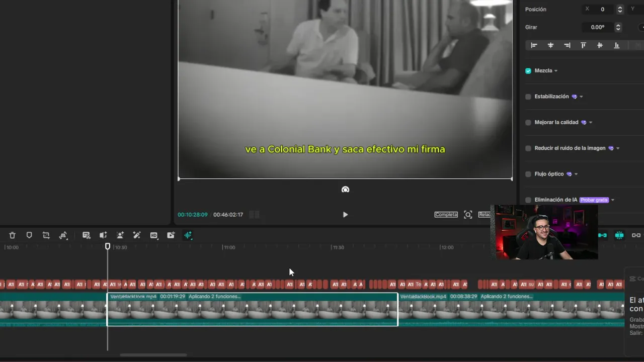Click the grid compare icon beside timecode

tap(254, 215)
